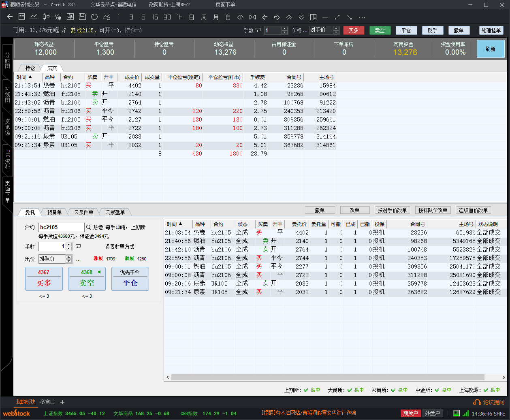Click the double chevron down icon

pos(301,17)
